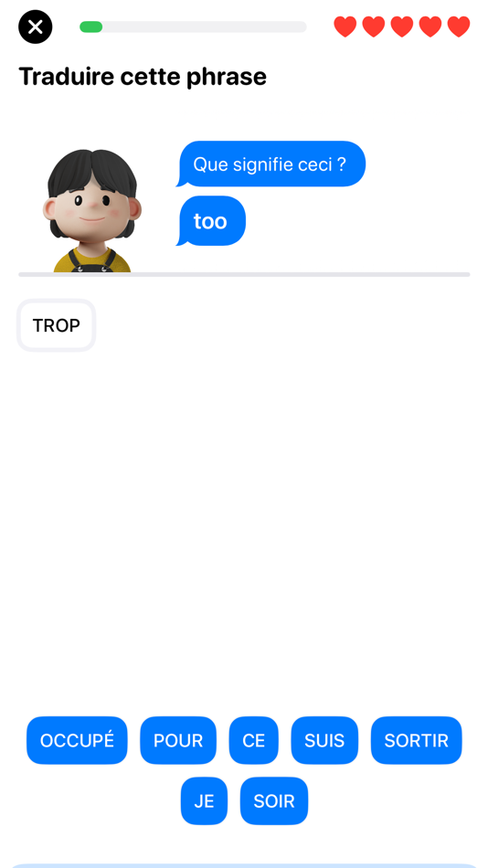This screenshot has width=488, height=868.
Task: Click the lesson progress bar
Action: tap(193, 26)
